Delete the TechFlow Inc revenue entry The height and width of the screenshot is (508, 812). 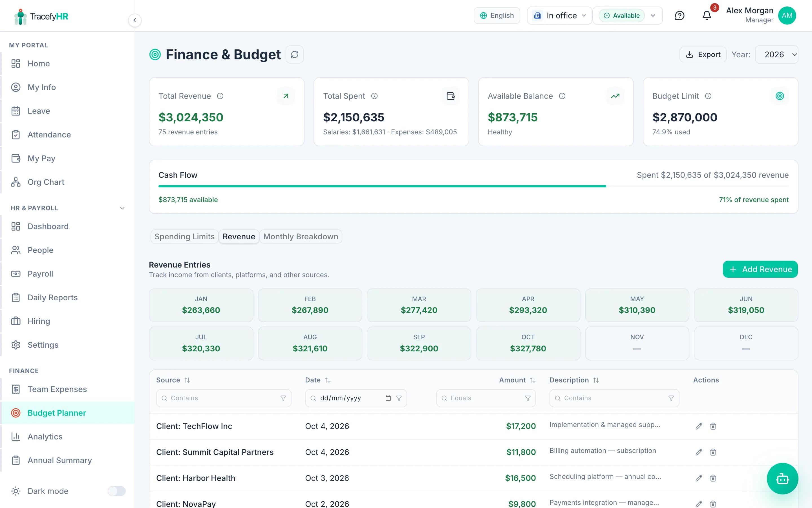click(713, 426)
